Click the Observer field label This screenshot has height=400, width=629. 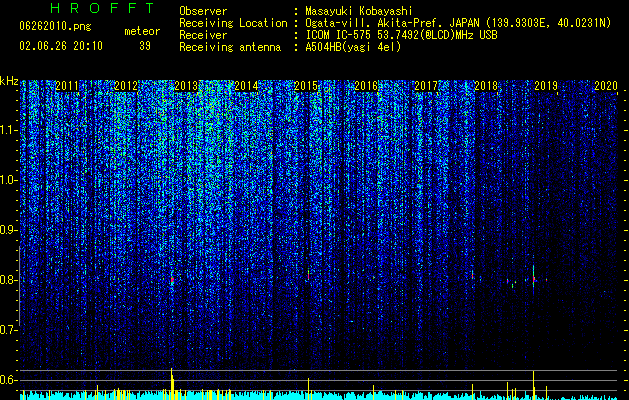(203, 11)
